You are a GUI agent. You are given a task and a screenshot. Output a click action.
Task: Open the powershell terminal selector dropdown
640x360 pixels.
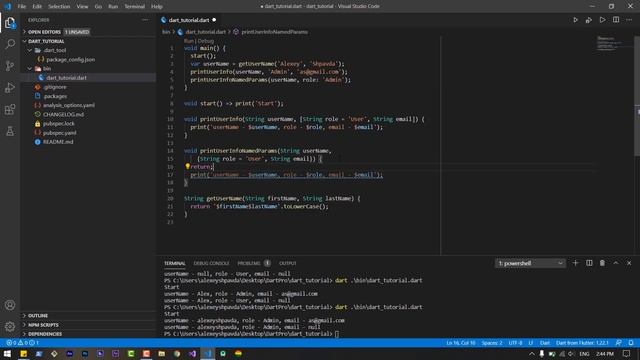tap(530, 263)
